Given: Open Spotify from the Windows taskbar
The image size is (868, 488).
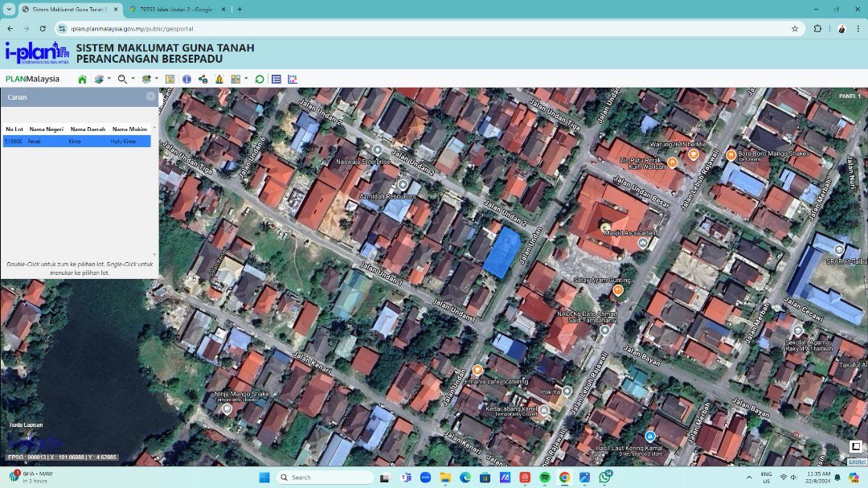Looking at the screenshot, I should point(544,477).
